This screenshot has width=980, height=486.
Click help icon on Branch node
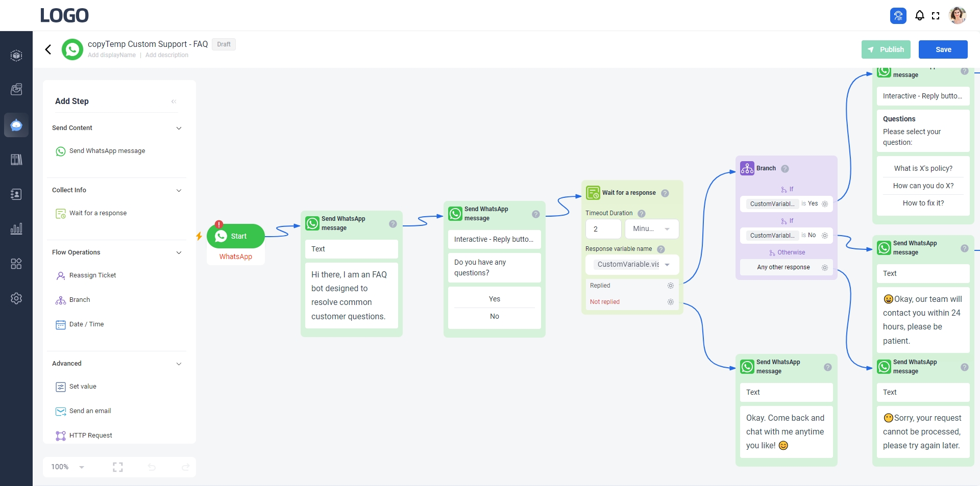(785, 169)
